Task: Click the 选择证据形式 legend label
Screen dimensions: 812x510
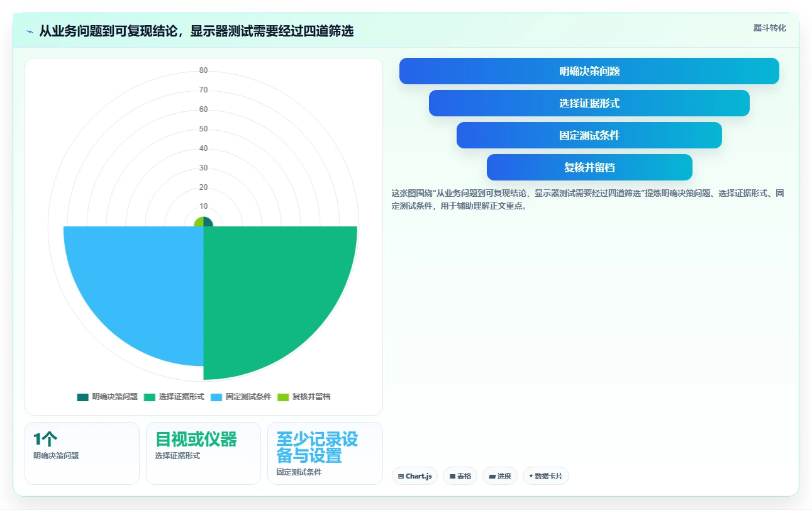Action: (182, 397)
